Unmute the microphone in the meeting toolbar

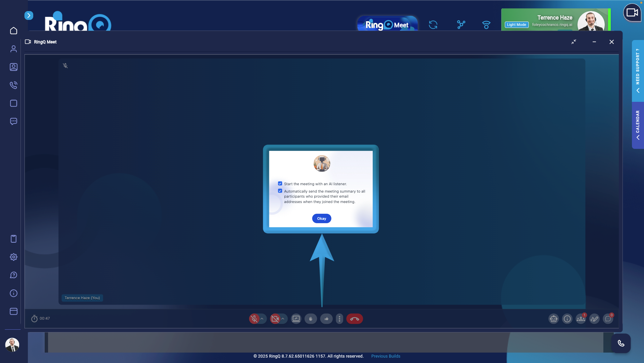[255, 319]
